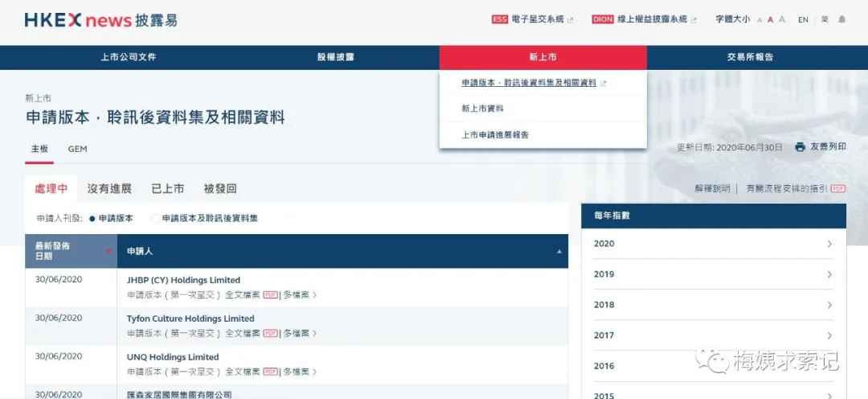This screenshot has height=399, width=868.
Task: Choose 新上市資料 from the dropdown
Action: tap(483, 109)
